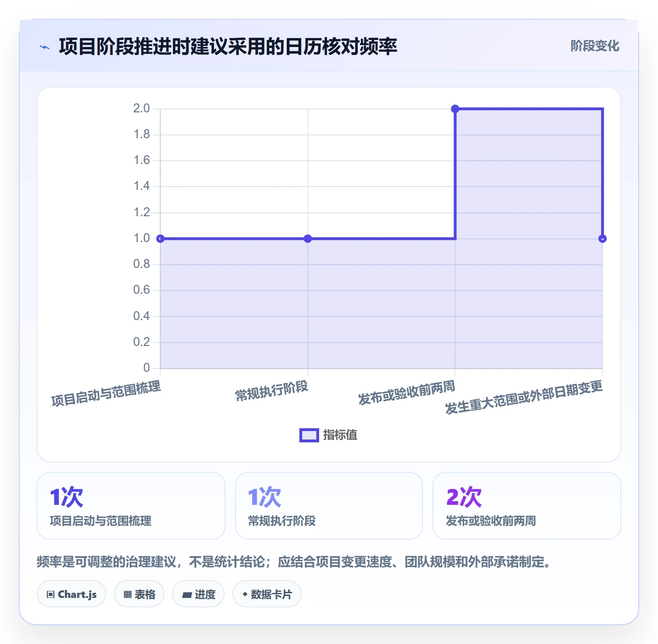Screen dimensions: 658x644
Task: Click the data point for 项目启动与范围梳理
Action: (160, 239)
